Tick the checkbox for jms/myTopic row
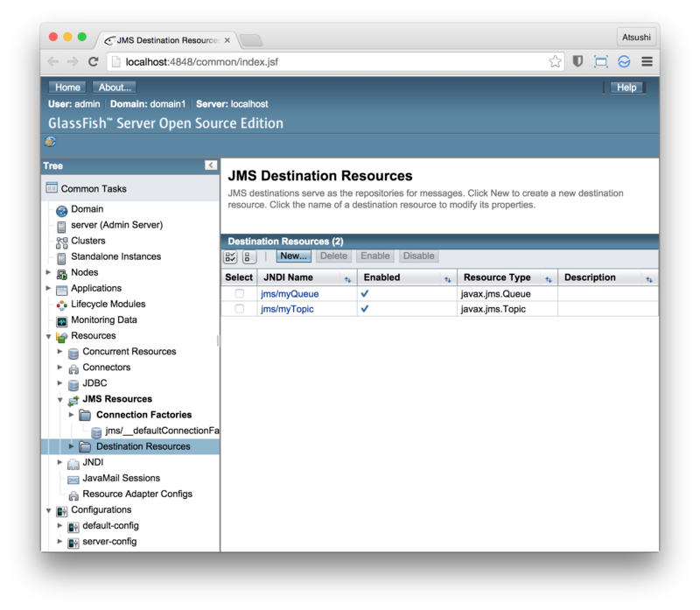 pyautogui.click(x=240, y=309)
